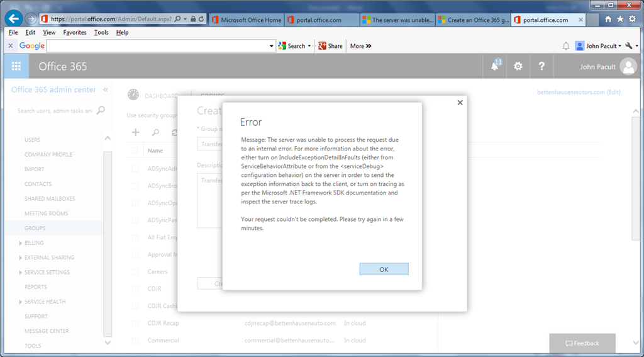Screen dimensions: 644x357
Task: Tick the select-all checkbox beside Name
Action: point(135,150)
